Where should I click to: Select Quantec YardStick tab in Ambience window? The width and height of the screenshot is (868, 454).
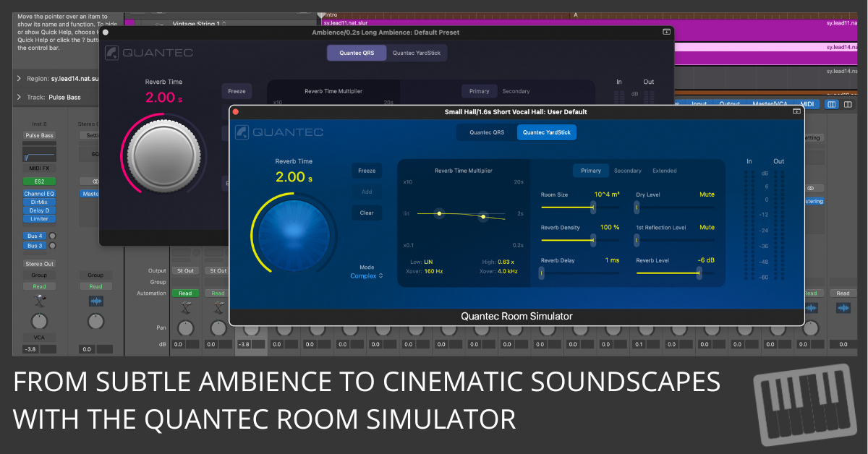click(416, 53)
